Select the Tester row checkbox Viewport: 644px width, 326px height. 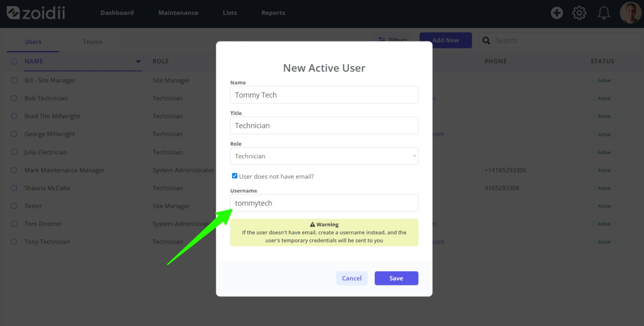(14, 206)
